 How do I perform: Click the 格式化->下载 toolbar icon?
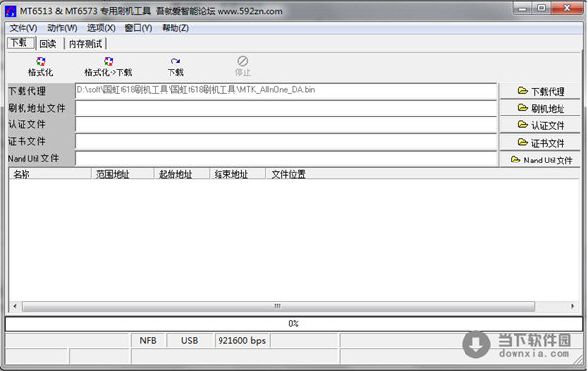(109, 61)
